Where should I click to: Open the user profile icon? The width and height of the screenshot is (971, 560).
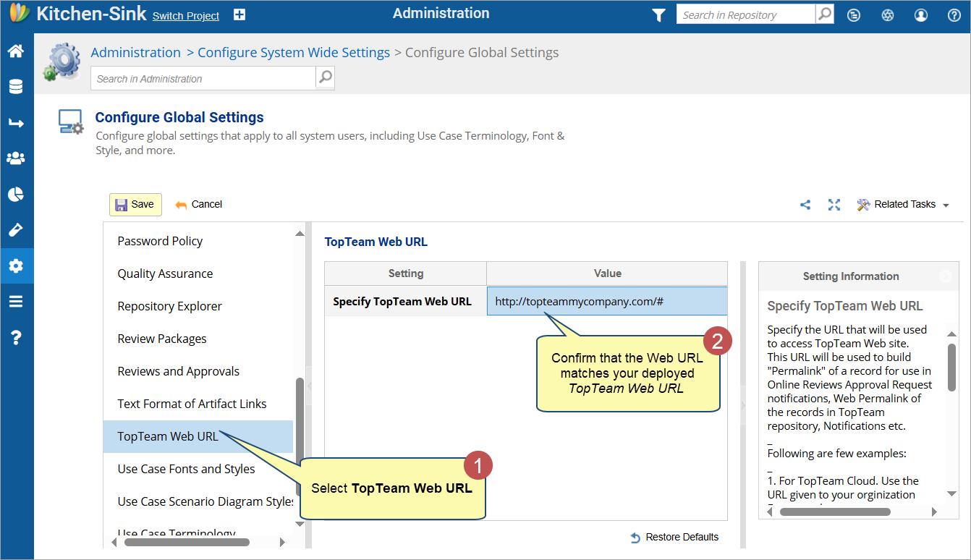(921, 15)
